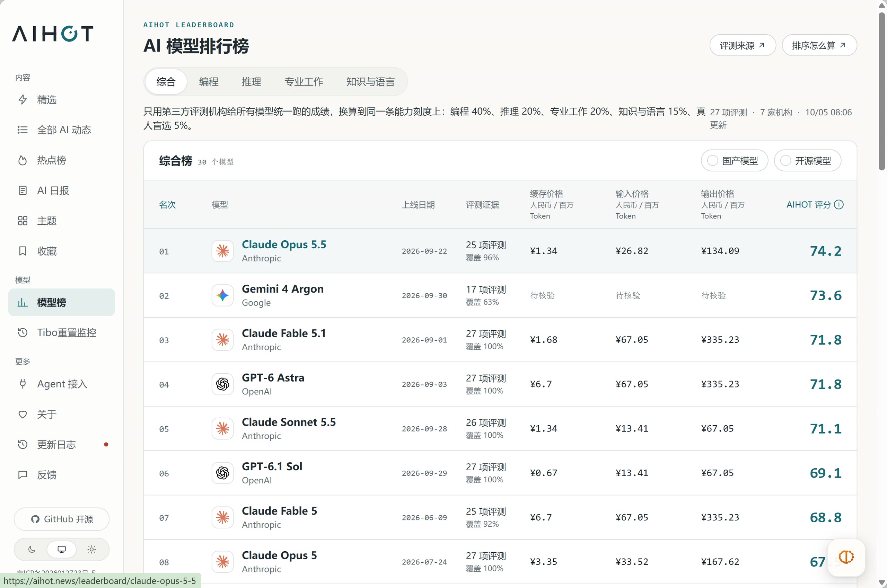Switch to the 编程 tab
This screenshot has width=887, height=588.
click(209, 81)
